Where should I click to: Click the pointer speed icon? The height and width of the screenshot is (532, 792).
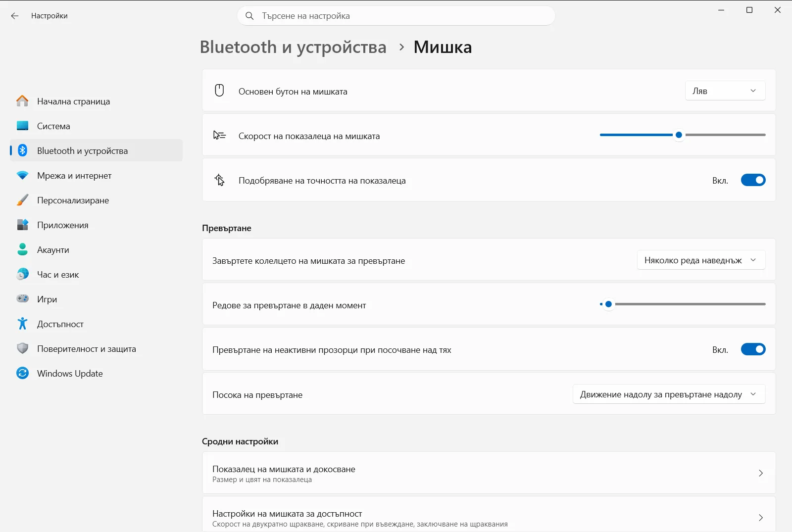(x=219, y=135)
